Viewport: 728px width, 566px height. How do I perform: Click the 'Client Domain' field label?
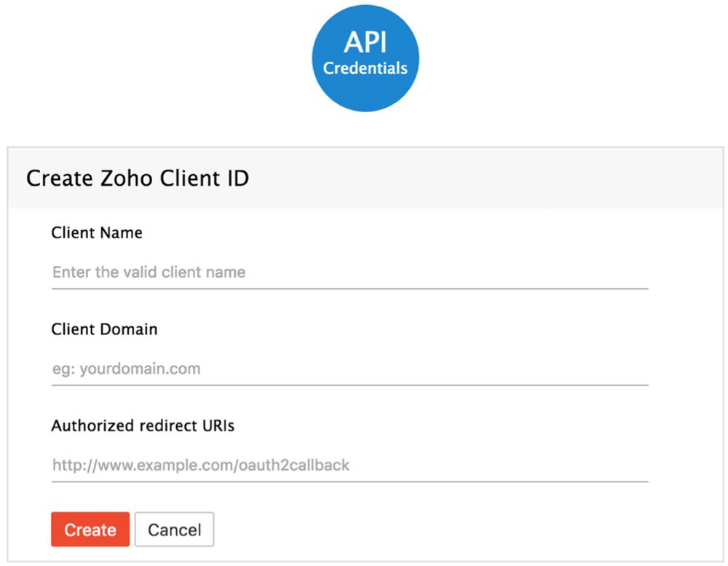click(104, 329)
